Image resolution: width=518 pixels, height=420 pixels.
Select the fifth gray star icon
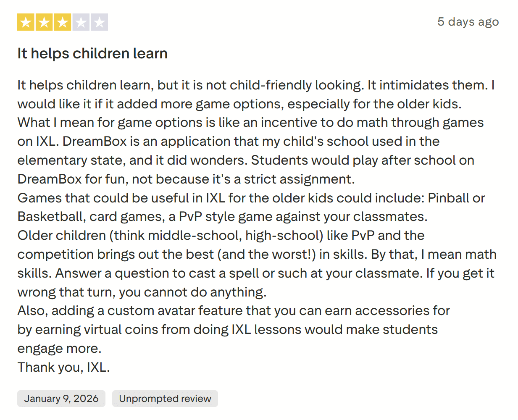click(x=99, y=22)
